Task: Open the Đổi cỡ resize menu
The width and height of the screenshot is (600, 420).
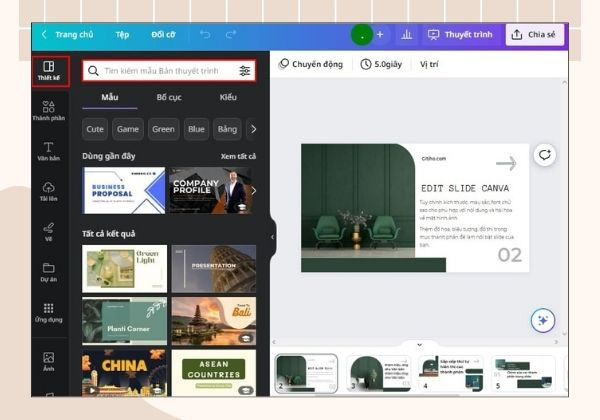Action: click(x=163, y=35)
